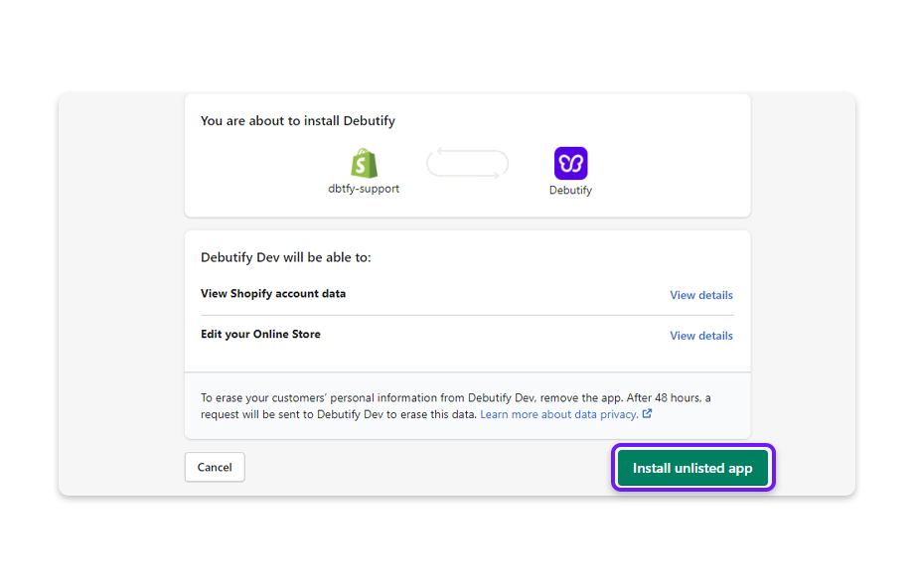Viewport: 914px width, 588px height.
Task: Click the dbtfy-support label
Action: 364,187
